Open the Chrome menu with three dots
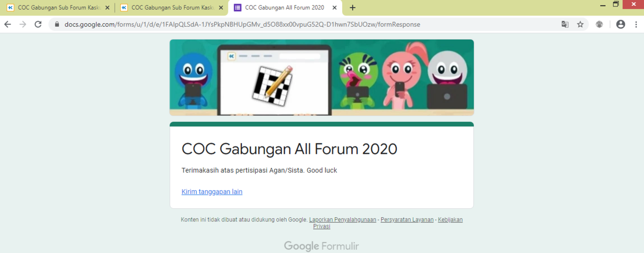Screen dimensions: 644x253 pyautogui.click(x=635, y=24)
